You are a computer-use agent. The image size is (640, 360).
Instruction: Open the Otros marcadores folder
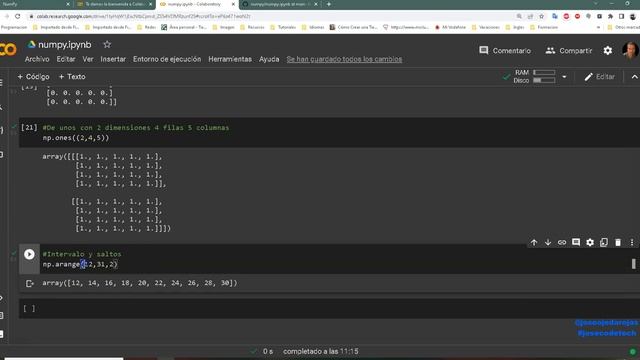click(624, 27)
